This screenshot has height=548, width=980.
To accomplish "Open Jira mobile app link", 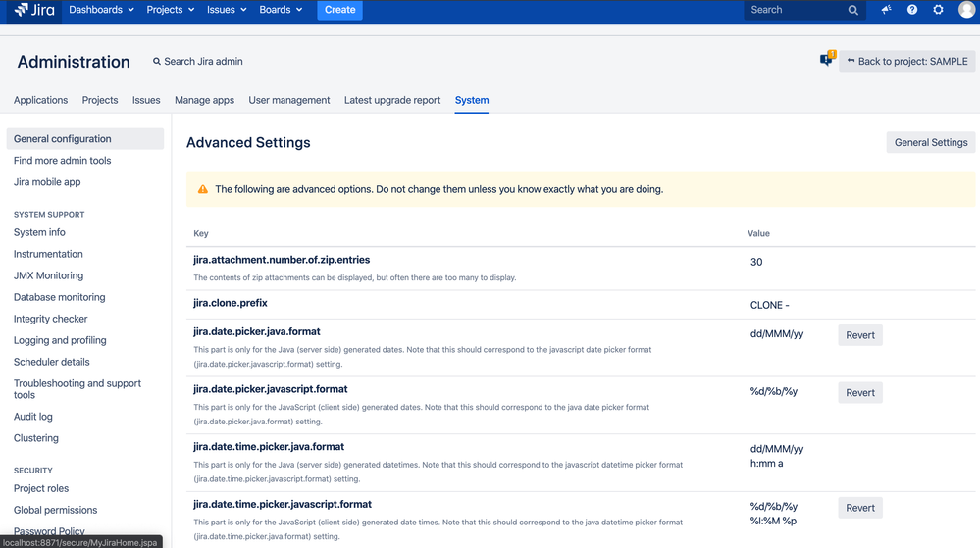I will [x=47, y=182].
